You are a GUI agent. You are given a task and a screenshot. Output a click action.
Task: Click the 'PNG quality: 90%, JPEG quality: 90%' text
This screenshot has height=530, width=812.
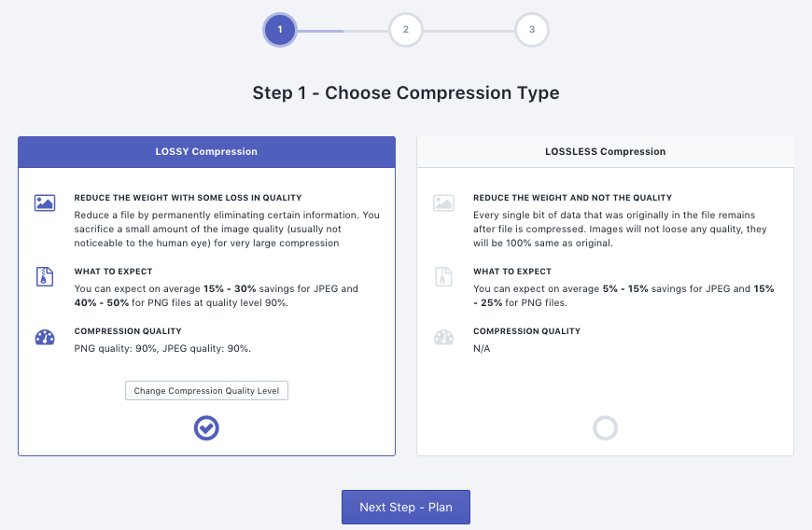(x=162, y=348)
